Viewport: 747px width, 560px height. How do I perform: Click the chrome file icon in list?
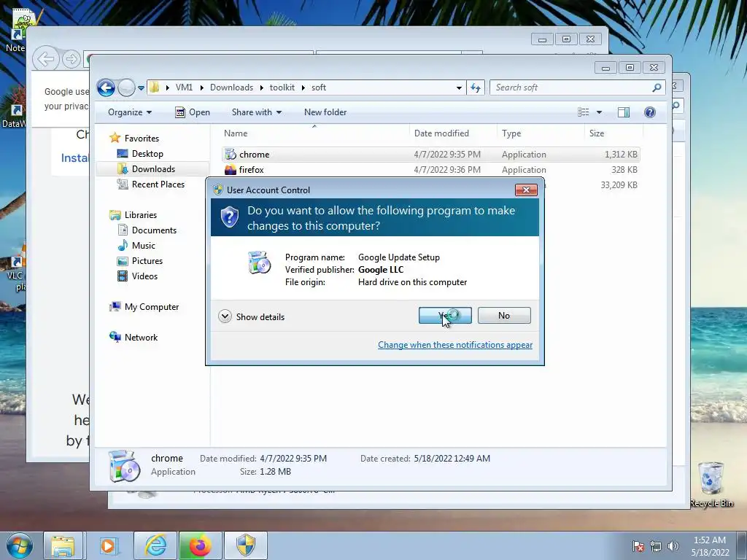[x=231, y=155]
